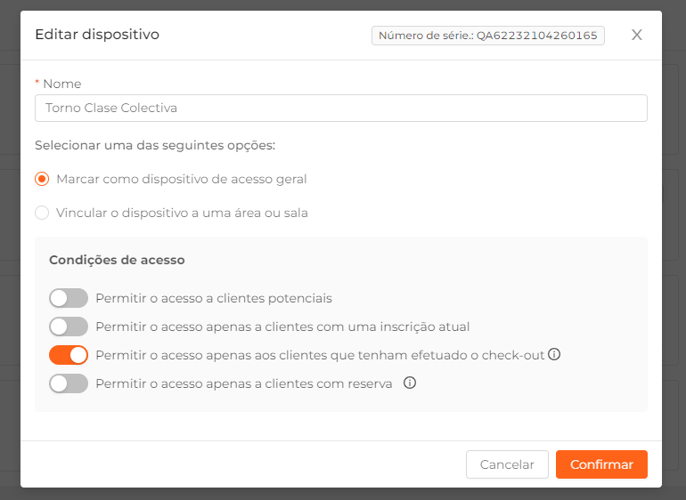This screenshot has height=500, width=686.
Task: Click info icon beside reserva option
Action: tap(410, 383)
